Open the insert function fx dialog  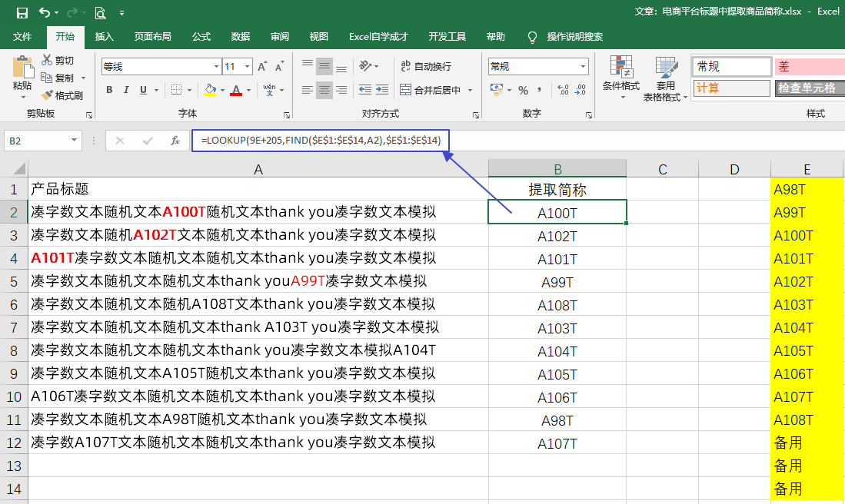click(175, 141)
